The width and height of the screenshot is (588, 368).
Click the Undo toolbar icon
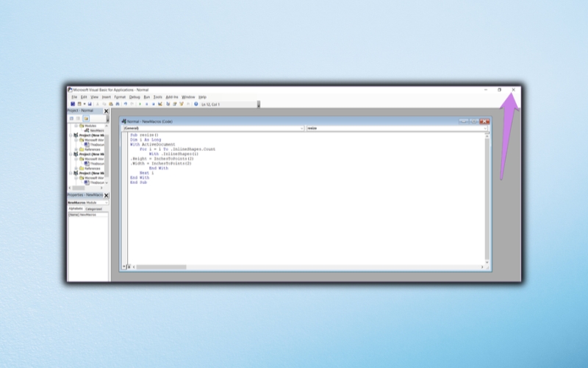point(125,104)
